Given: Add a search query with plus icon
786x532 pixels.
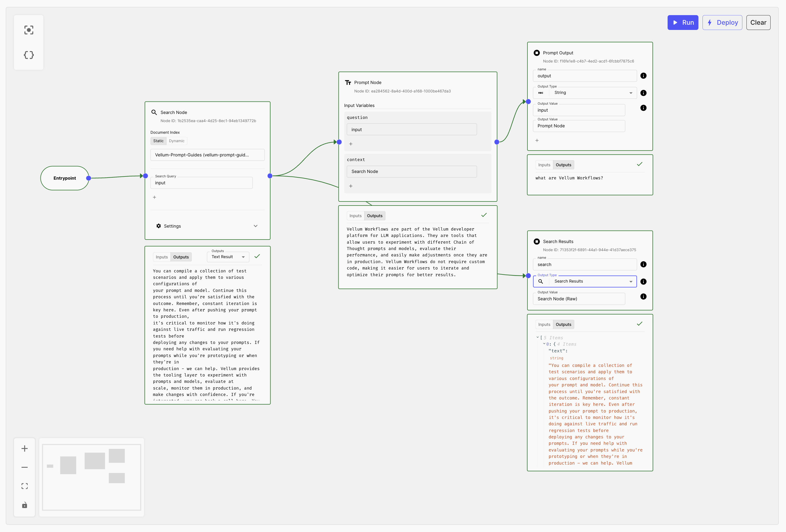Looking at the screenshot, I should point(154,197).
